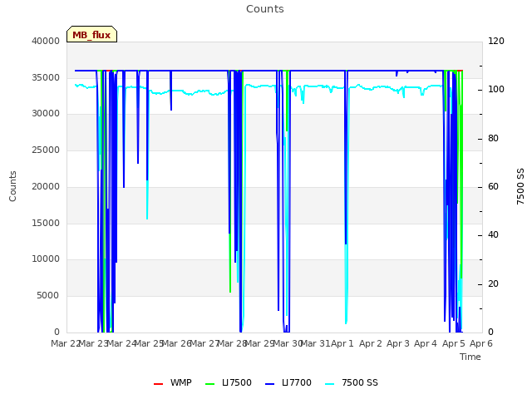
Task: Click the 30000 tick label
Action: 46,113
